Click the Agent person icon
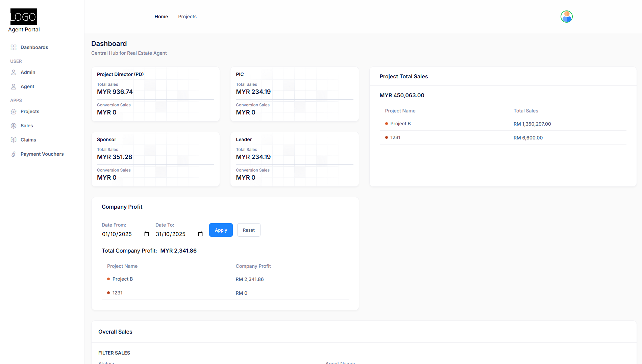 pos(14,86)
